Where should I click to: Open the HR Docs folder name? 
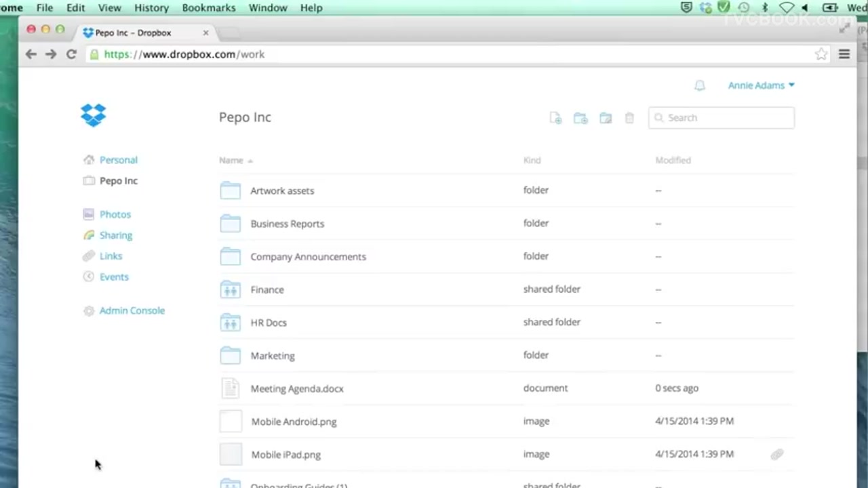pos(269,323)
